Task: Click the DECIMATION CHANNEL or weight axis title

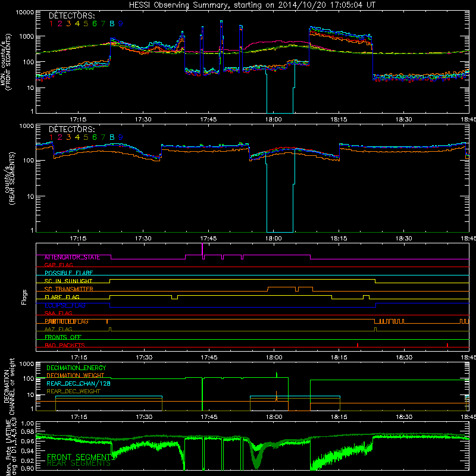Action: pyautogui.click(x=9, y=387)
